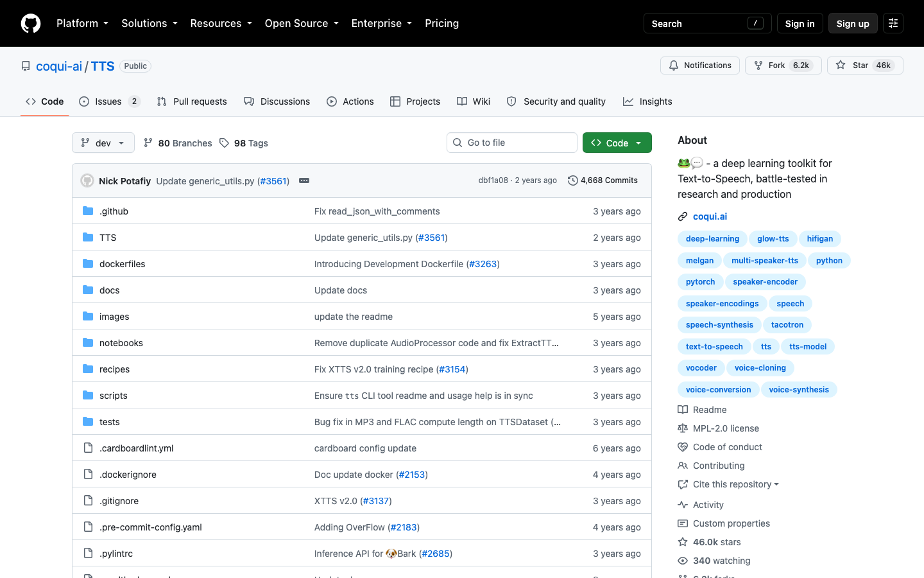Viewport: 924px width, 578px height.
Task: Click the Go to file search field
Action: click(x=512, y=143)
